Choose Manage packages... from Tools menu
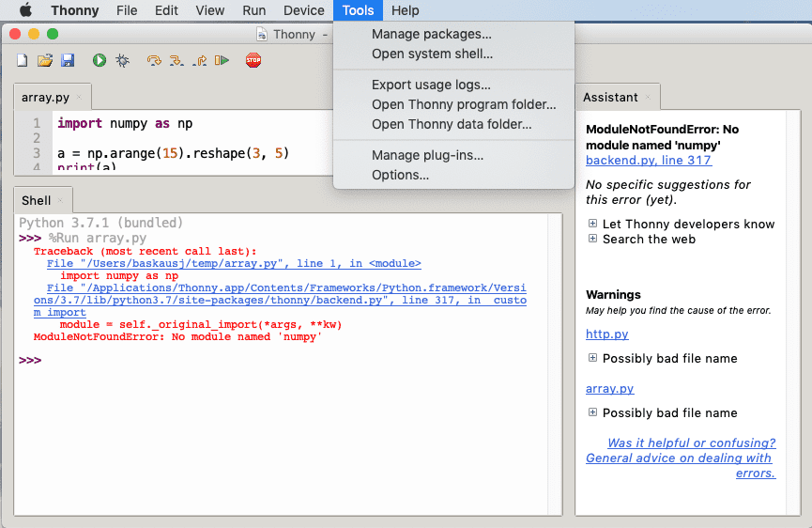Image resolution: width=812 pixels, height=528 pixels. [x=453, y=34]
